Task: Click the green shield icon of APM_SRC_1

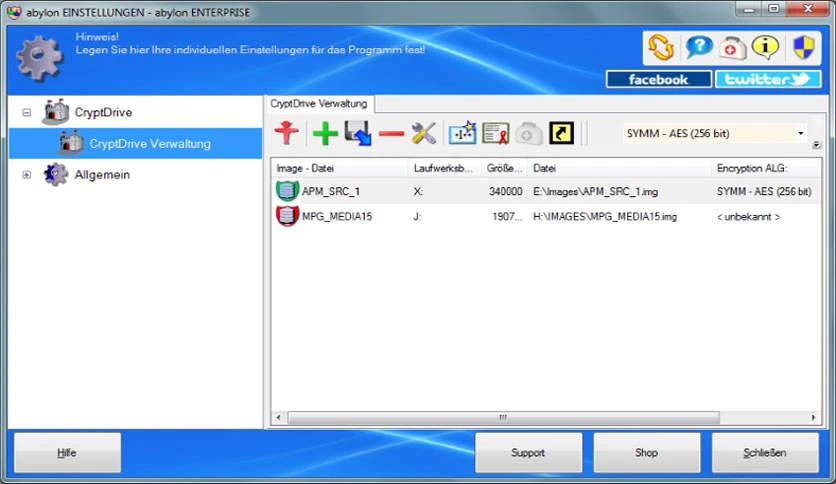Action: tap(287, 191)
